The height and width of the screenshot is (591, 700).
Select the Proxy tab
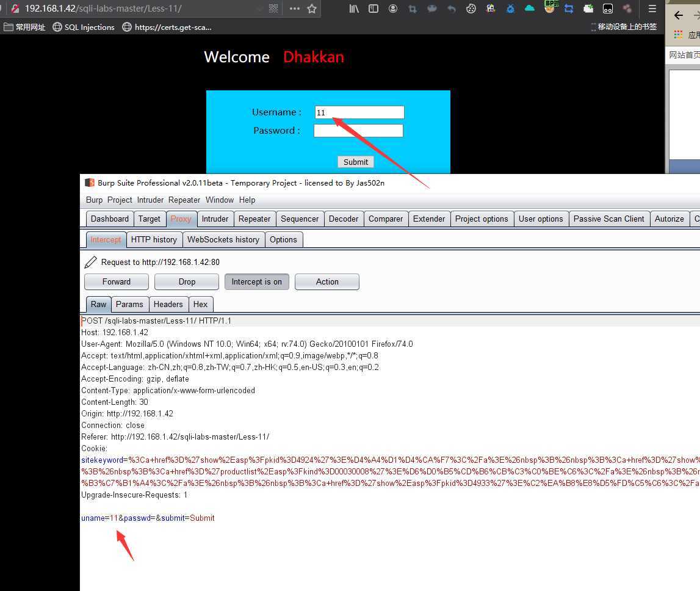click(181, 219)
